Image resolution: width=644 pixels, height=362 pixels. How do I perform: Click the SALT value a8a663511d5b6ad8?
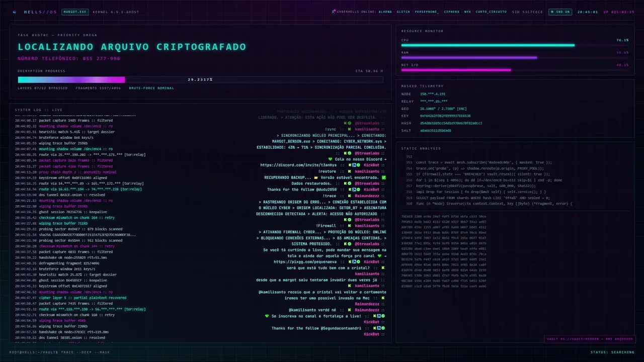coord(436,130)
